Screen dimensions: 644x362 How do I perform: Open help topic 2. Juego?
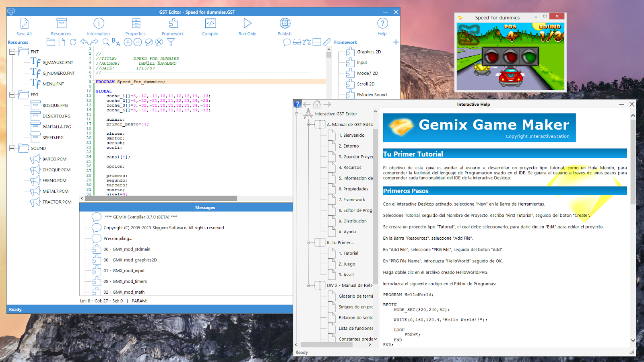pyautogui.click(x=347, y=264)
